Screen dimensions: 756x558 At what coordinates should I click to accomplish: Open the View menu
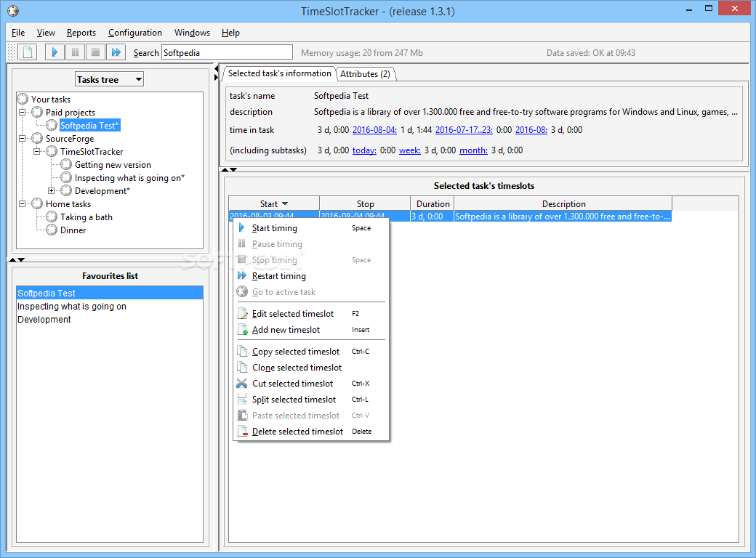pos(46,32)
